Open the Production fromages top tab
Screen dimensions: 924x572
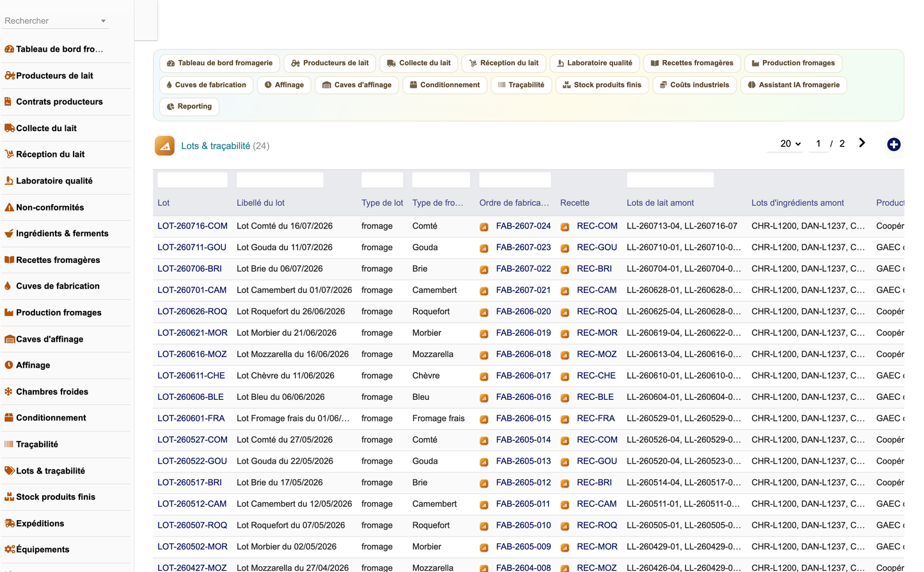(x=793, y=63)
